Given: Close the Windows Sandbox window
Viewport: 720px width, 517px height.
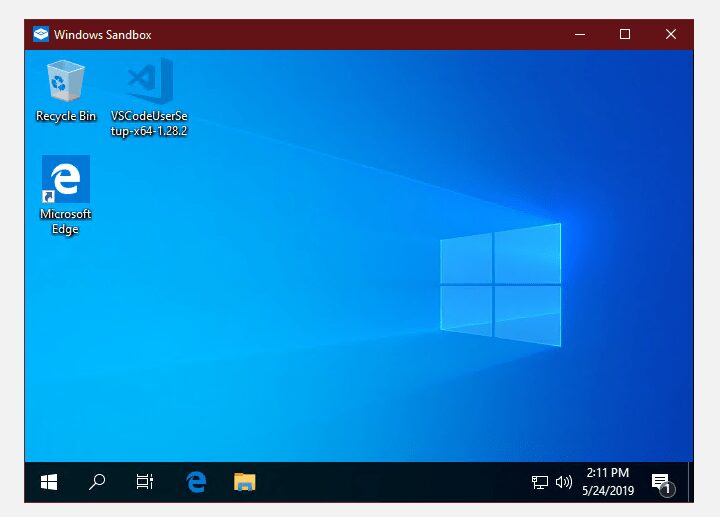Looking at the screenshot, I should (670, 34).
